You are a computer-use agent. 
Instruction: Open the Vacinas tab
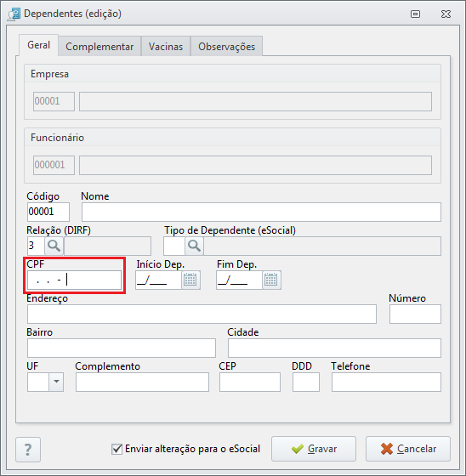click(166, 47)
